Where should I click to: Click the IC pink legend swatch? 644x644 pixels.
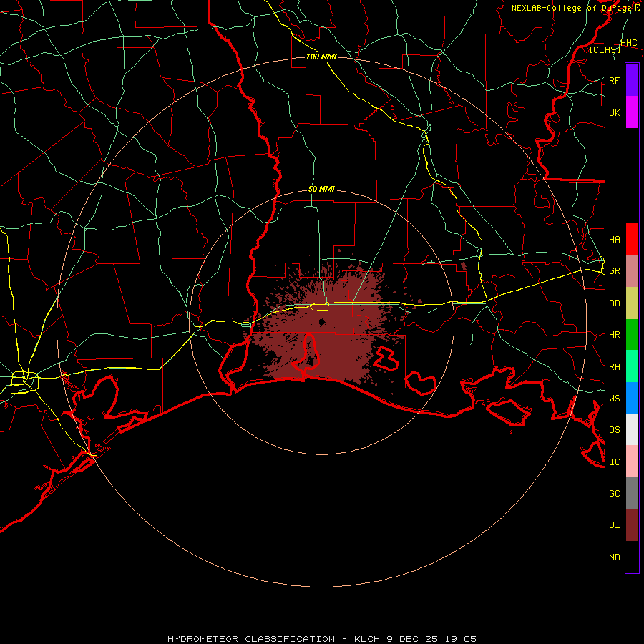632,462
